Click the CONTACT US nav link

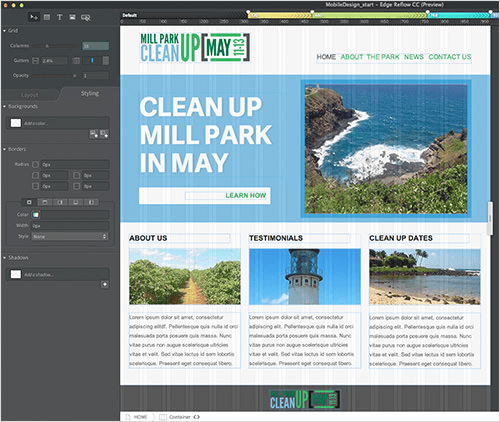click(450, 57)
